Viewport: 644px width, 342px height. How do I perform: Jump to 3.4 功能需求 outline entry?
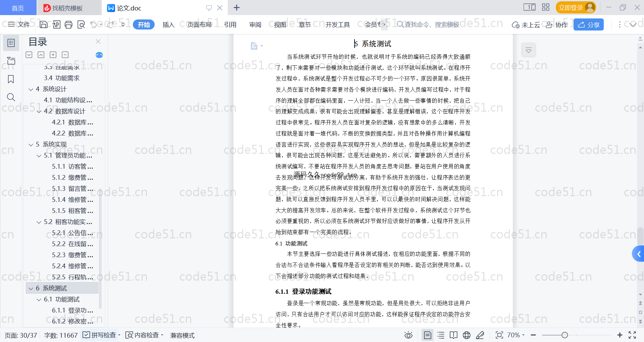tap(62, 78)
